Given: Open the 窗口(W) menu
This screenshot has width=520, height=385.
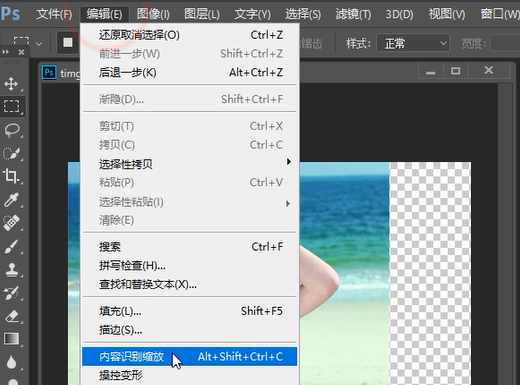Looking at the screenshot, I should click(499, 14).
